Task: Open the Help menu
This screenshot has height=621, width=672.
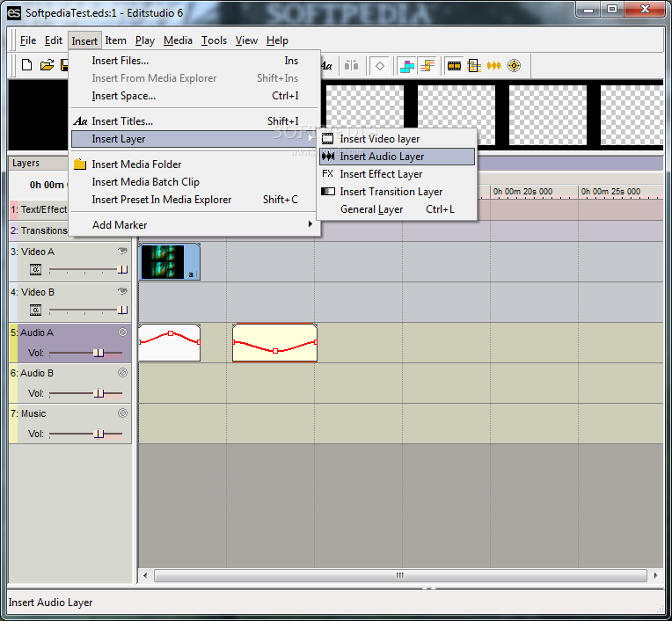Action: [277, 40]
